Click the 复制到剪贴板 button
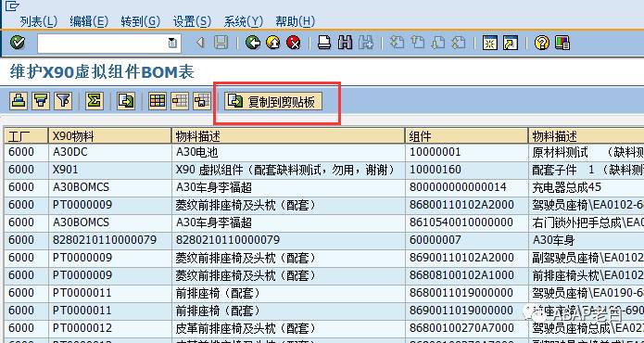This screenshot has width=644, height=343. (273, 101)
